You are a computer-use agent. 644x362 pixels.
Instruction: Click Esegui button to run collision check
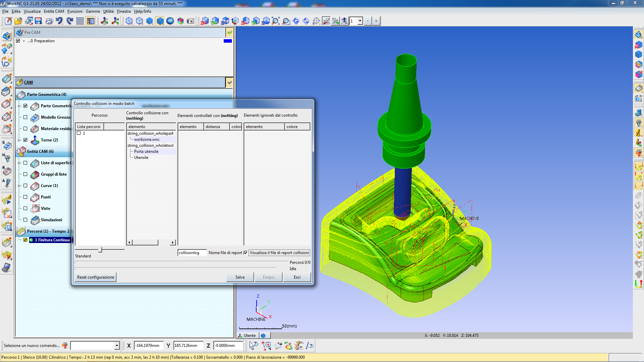tap(268, 277)
